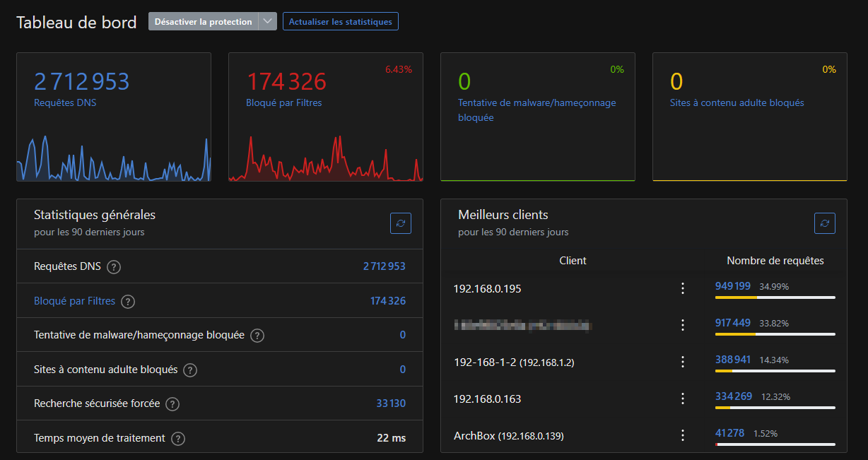Click help icon for Recherche sécurisée forcée
Viewport: 868px width, 460px height.
(x=172, y=404)
